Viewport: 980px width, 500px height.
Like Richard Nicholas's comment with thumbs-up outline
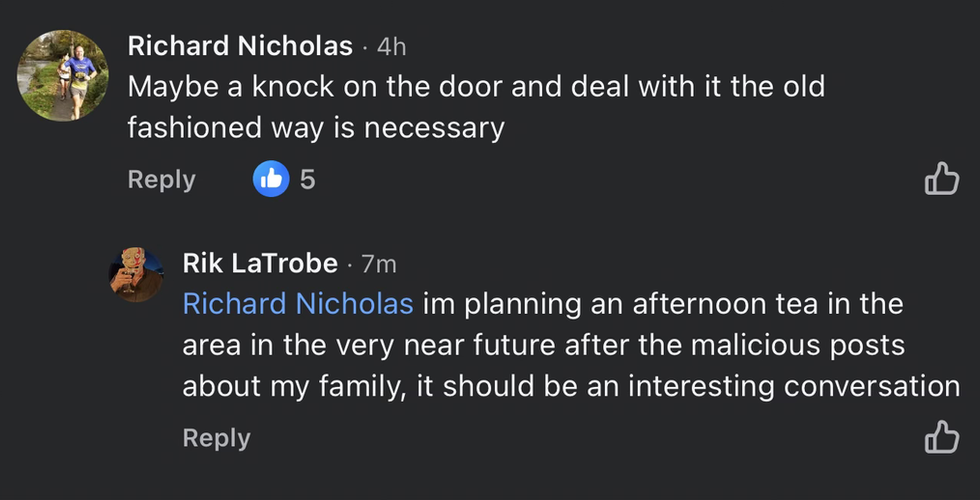pos(941,180)
